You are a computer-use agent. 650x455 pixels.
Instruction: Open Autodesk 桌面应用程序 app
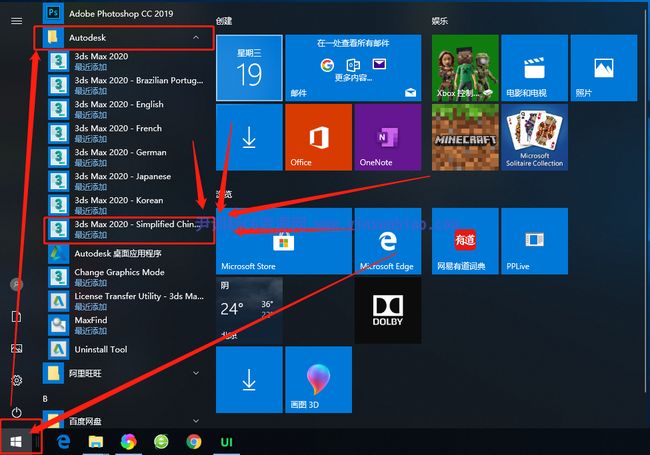(129, 254)
